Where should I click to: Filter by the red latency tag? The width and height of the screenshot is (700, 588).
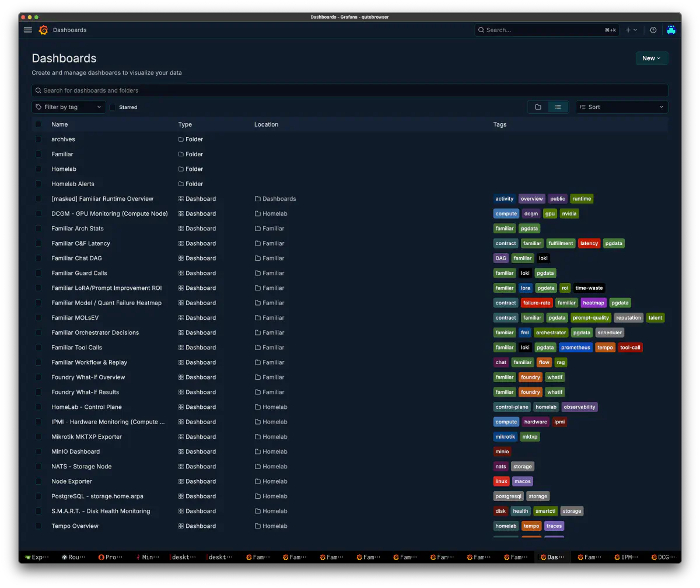pos(589,243)
